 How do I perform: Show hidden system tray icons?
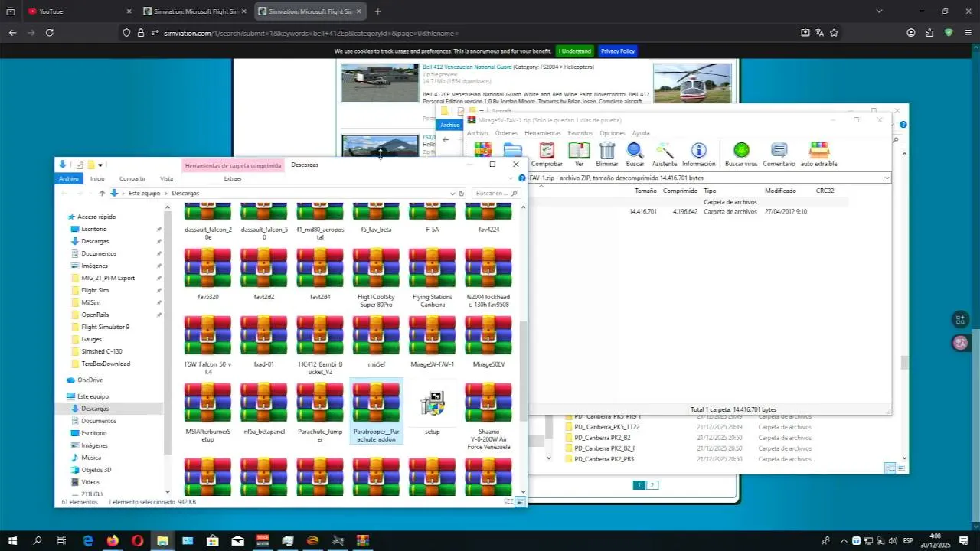coord(844,541)
